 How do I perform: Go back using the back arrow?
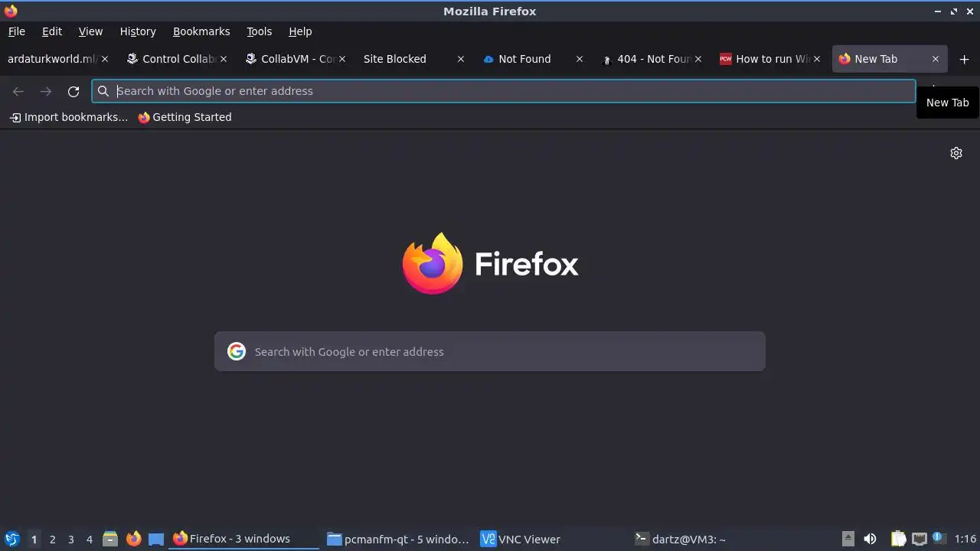point(18,91)
